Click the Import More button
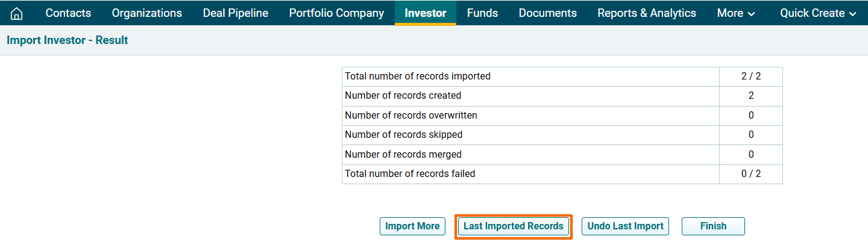 click(x=412, y=226)
